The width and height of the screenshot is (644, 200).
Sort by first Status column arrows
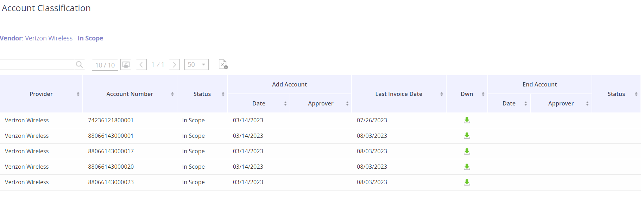223,94
